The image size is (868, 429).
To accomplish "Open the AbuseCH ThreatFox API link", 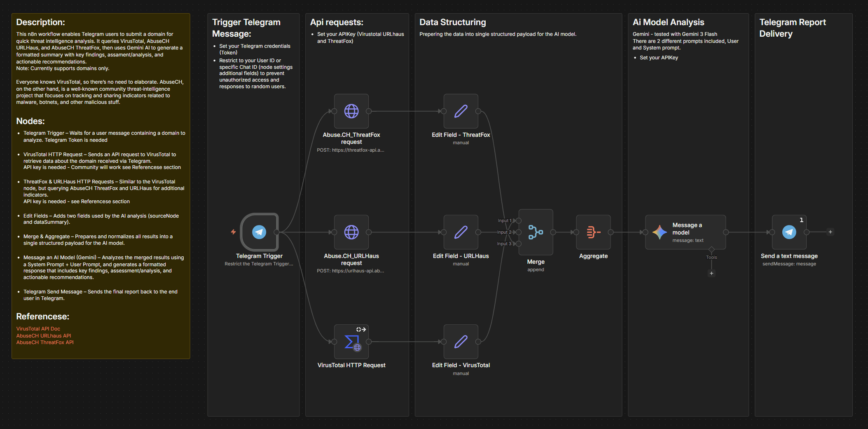I will (x=45, y=342).
